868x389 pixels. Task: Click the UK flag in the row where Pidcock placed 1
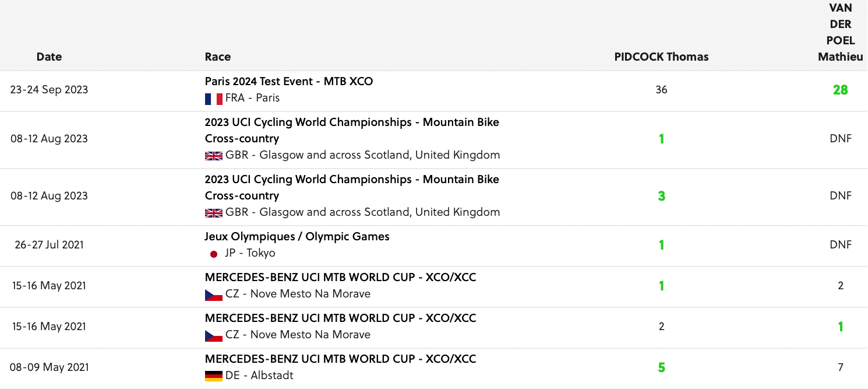(214, 156)
